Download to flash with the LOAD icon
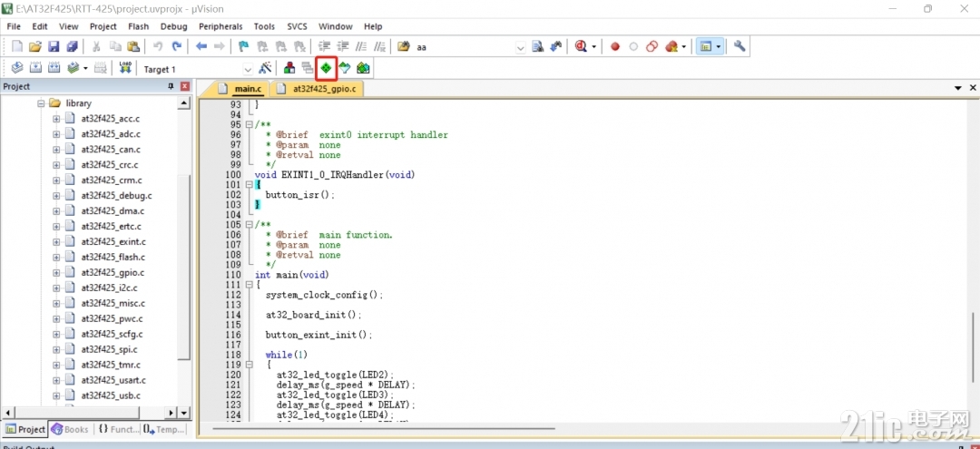Screen dimensions: 980x449 click(x=125, y=68)
